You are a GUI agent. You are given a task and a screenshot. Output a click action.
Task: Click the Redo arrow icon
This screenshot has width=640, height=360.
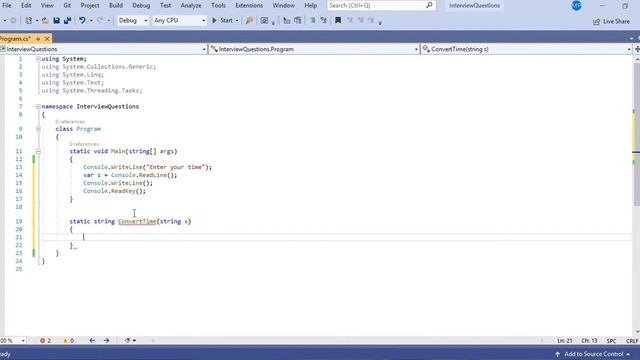(100, 20)
